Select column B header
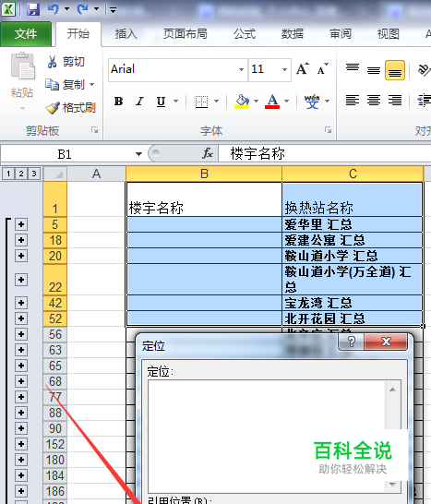This screenshot has height=504, width=431. 204,174
